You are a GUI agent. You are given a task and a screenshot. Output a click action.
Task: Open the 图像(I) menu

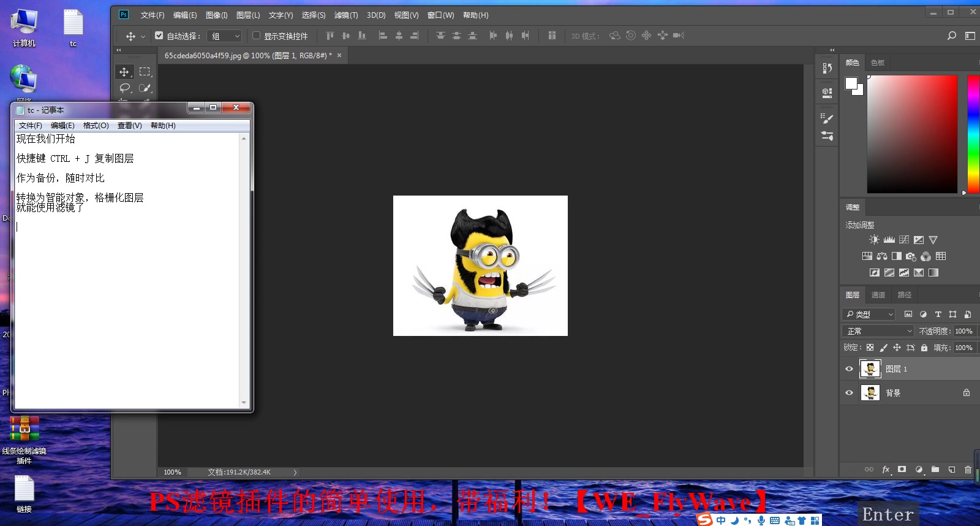coord(217,15)
